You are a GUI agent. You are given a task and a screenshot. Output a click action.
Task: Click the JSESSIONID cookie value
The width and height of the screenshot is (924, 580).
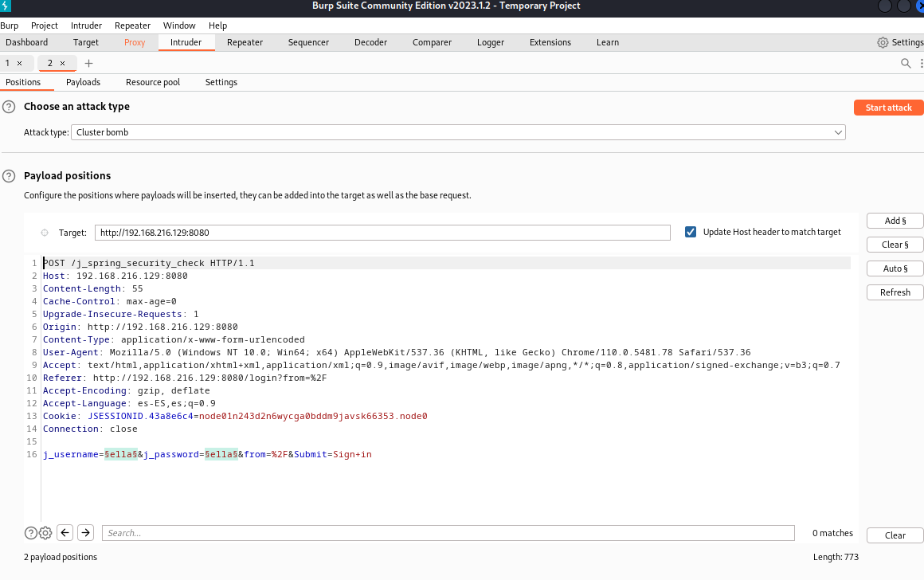313,416
